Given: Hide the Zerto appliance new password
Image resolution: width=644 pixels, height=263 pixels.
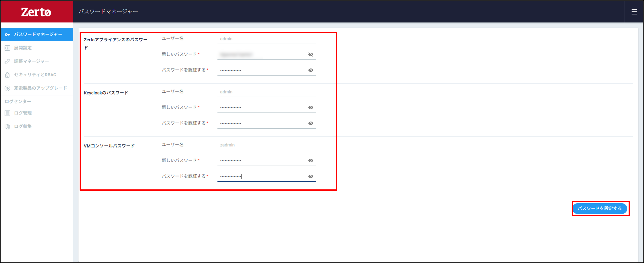Looking at the screenshot, I should click(310, 54).
